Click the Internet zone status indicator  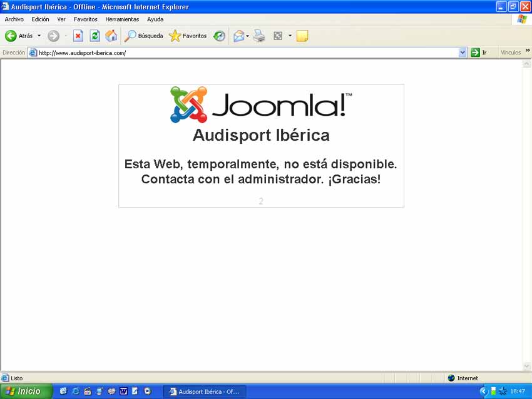pyautogui.click(x=463, y=378)
